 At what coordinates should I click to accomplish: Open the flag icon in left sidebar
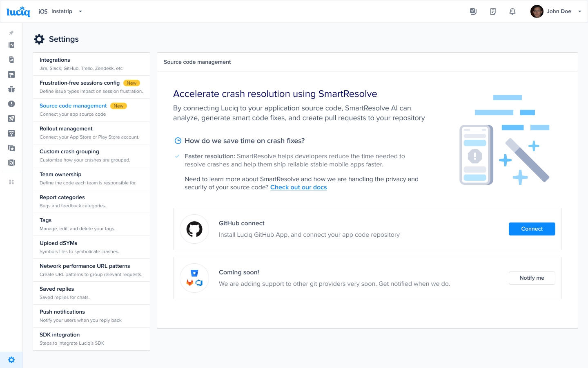click(11, 74)
